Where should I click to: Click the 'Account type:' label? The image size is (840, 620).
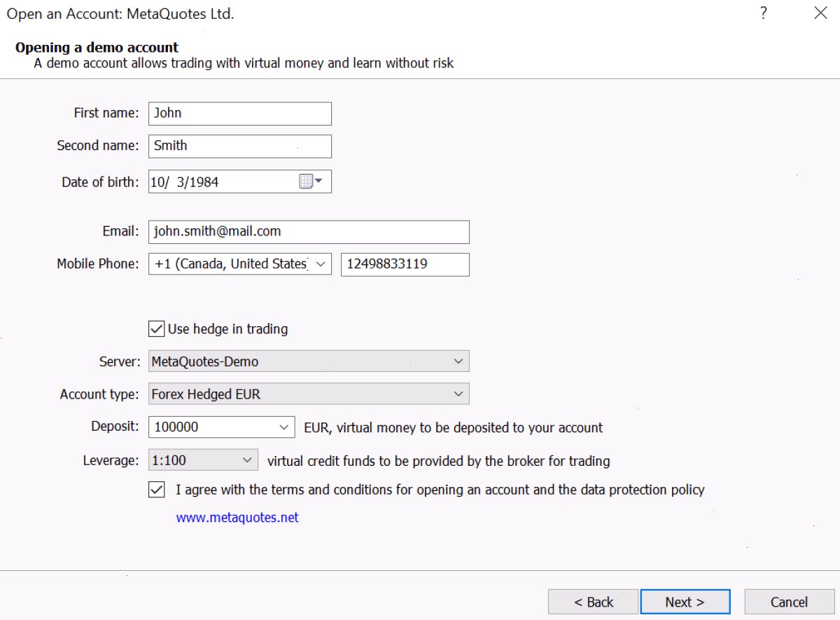(99, 394)
